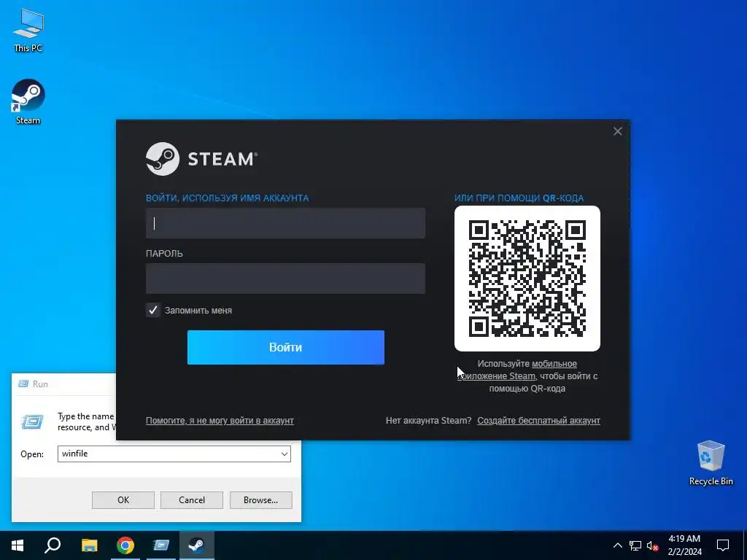Show hidden system tray icons
The width and height of the screenshot is (747, 560).
(617, 545)
